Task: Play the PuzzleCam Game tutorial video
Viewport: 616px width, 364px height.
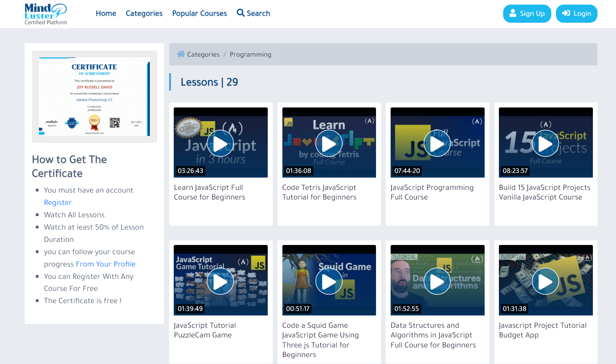Action: (x=220, y=282)
